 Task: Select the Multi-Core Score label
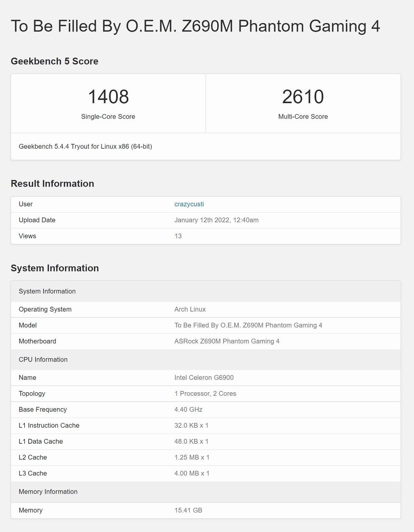click(x=303, y=117)
